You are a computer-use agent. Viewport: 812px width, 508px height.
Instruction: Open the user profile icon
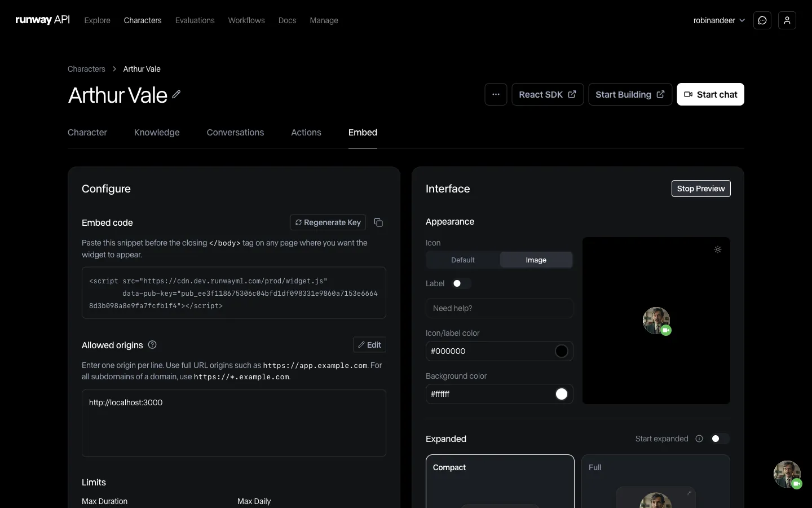(x=787, y=20)
